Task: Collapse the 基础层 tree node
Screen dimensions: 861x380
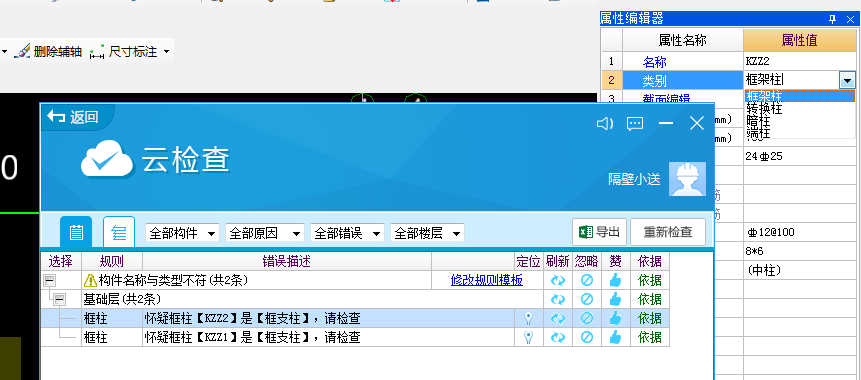Action: pyautogui.click(x=59, y=300)
